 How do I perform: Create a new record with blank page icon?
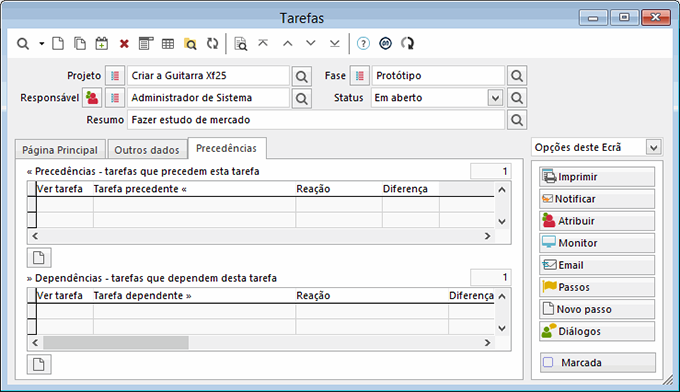[x=58, y=44]
